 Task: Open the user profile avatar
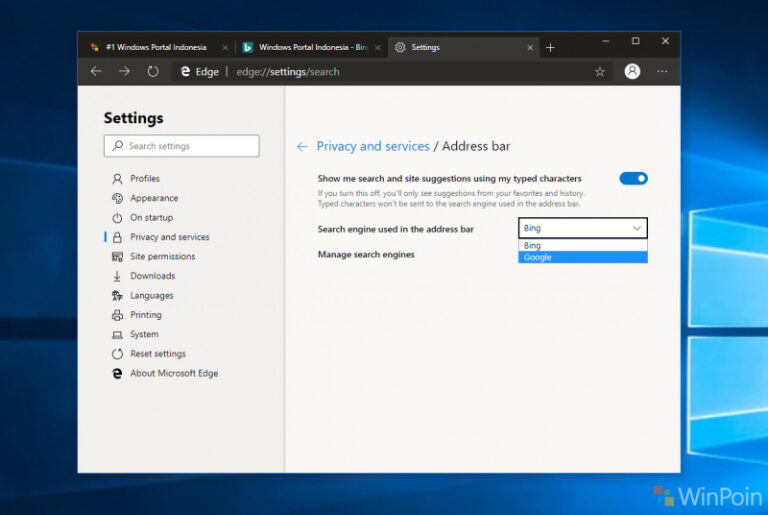coord(632,72)
